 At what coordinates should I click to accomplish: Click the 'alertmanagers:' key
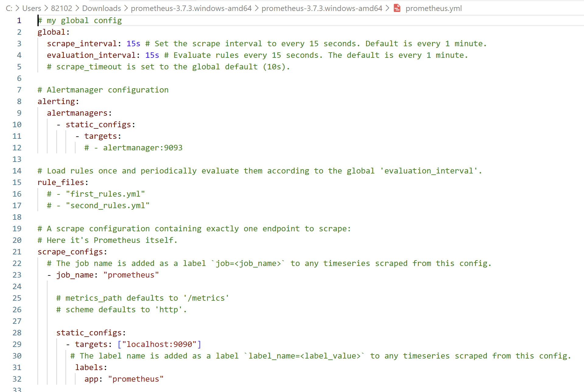click(x=79, y=113)
